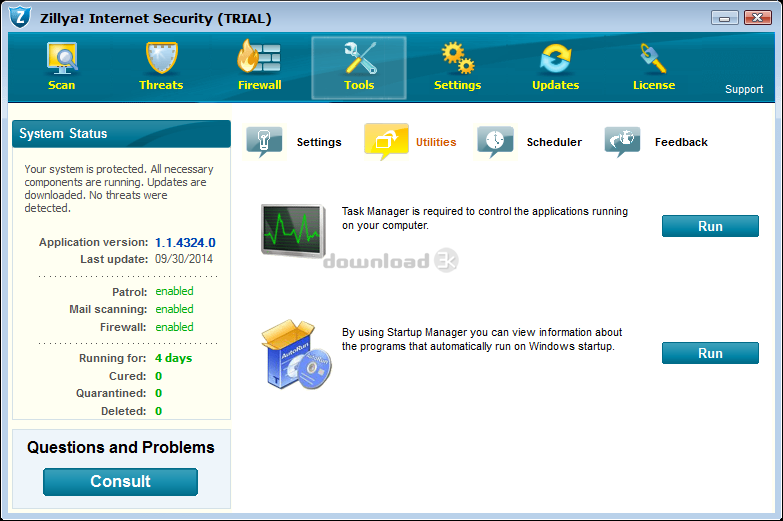Click the Firewall label in the top toolbar

coord(260,85)
